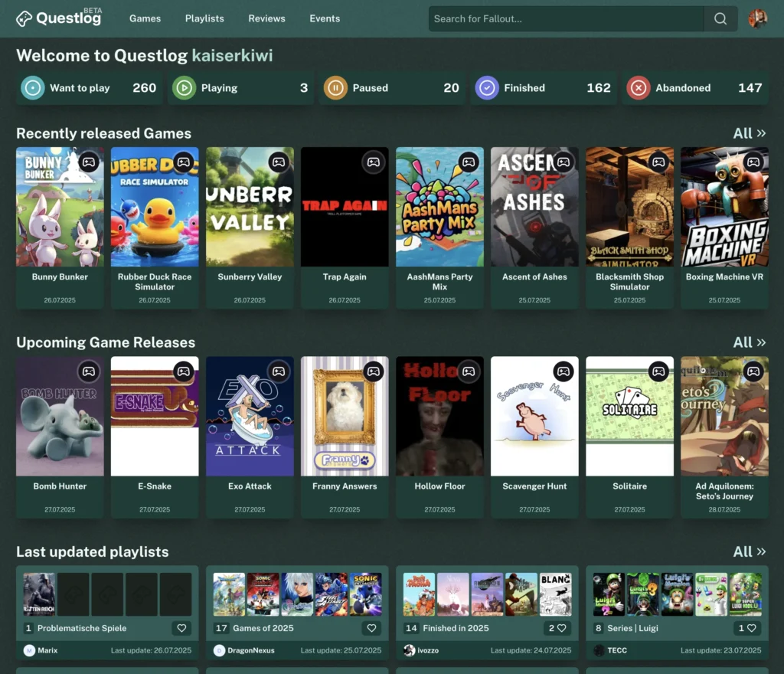Click the search magnifier button
This screenshot has height=674, width=784.
pos(720,19)
